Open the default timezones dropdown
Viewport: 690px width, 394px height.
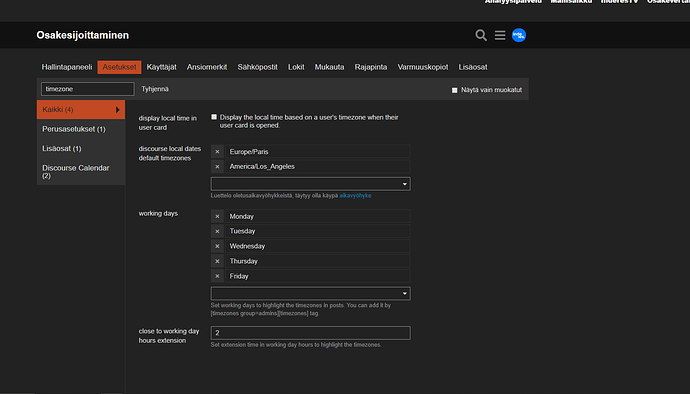tap(311, 184)
